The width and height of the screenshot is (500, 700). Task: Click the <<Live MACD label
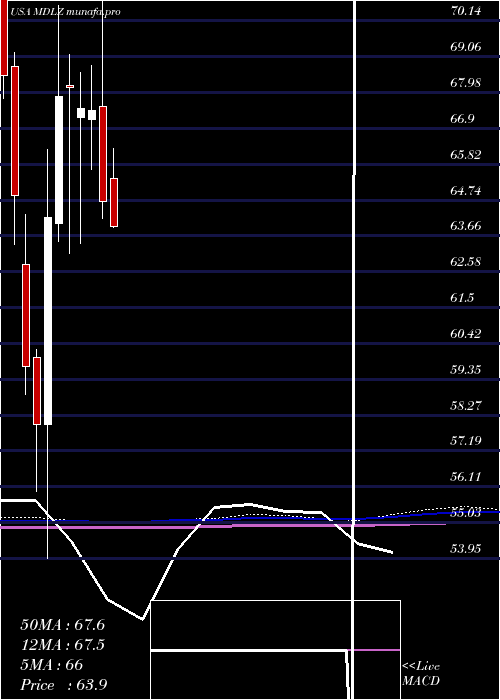[x=421, y=674]
